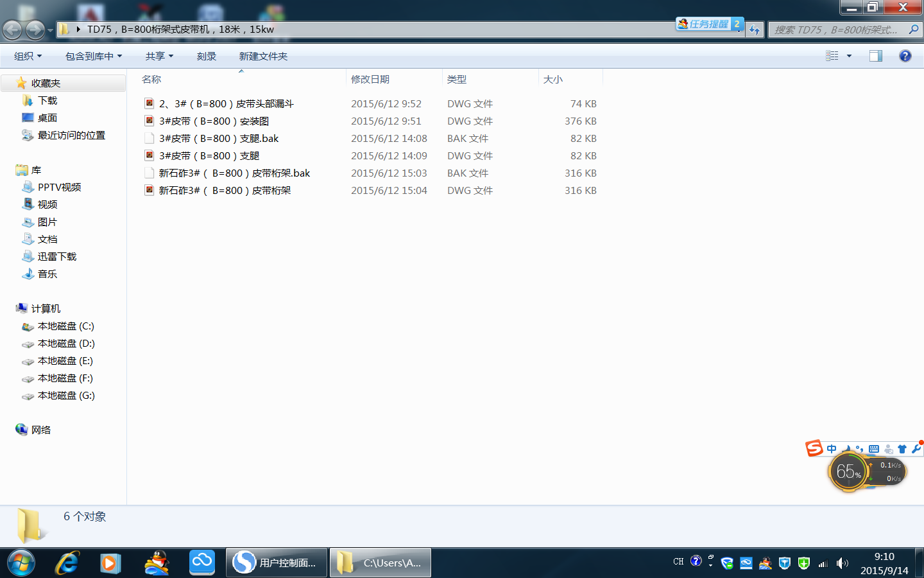The image size is (924, 578).
Task: Open the 图片 library
Action: tap(47, 222)
